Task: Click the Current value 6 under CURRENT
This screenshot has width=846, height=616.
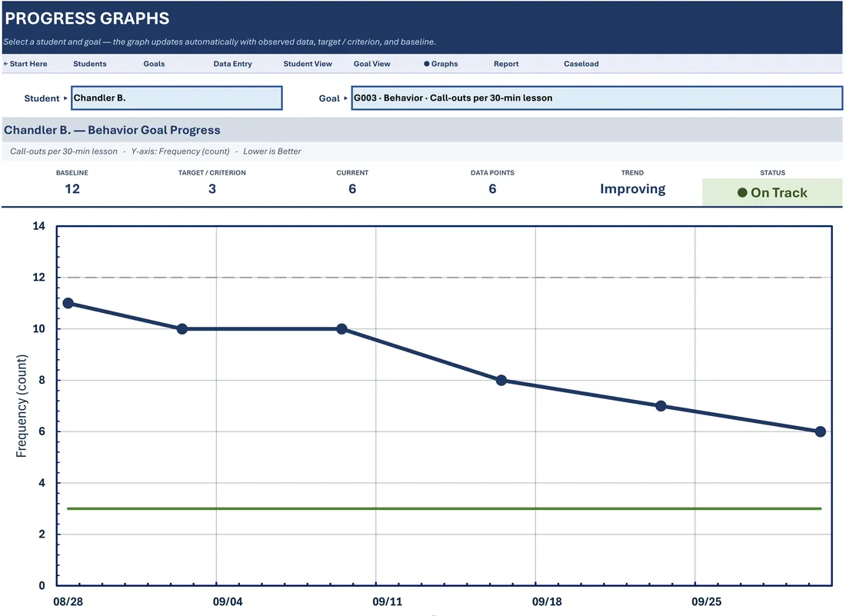Action: click(x=352, y=188)
